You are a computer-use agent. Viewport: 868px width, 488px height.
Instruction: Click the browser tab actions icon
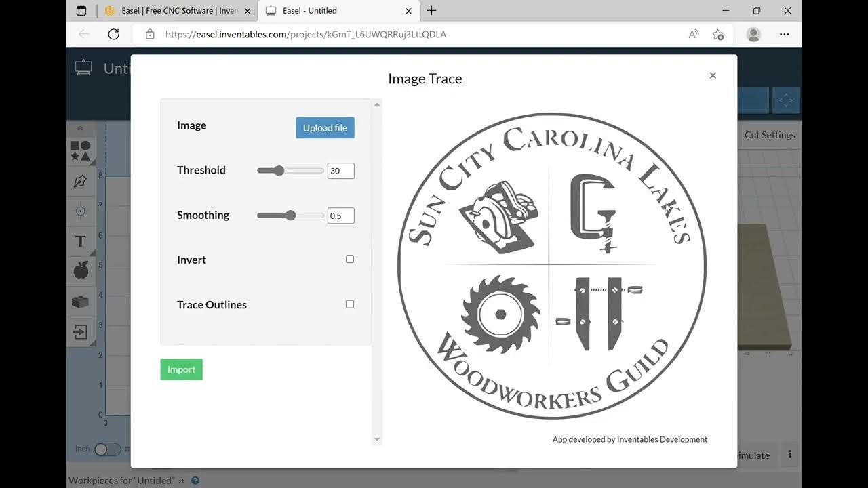coord(81,10)
